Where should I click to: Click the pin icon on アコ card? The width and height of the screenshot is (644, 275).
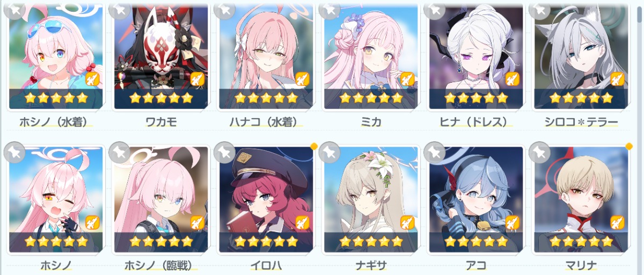coord(434,153)
